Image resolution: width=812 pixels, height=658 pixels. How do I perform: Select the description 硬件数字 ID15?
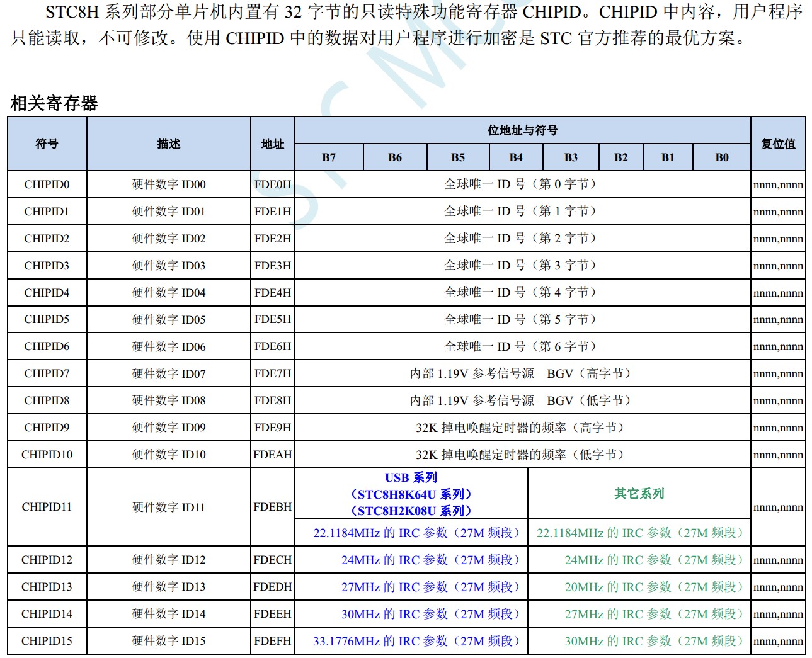(x=169, y=641)
